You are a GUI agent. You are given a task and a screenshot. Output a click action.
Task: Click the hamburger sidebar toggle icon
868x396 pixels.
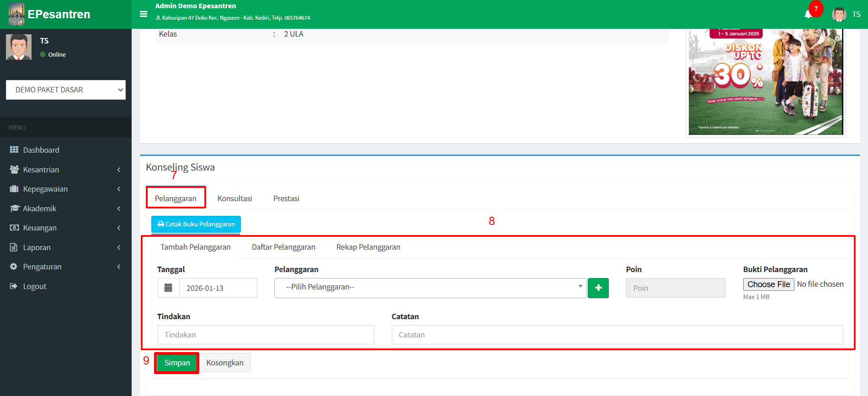144,14
